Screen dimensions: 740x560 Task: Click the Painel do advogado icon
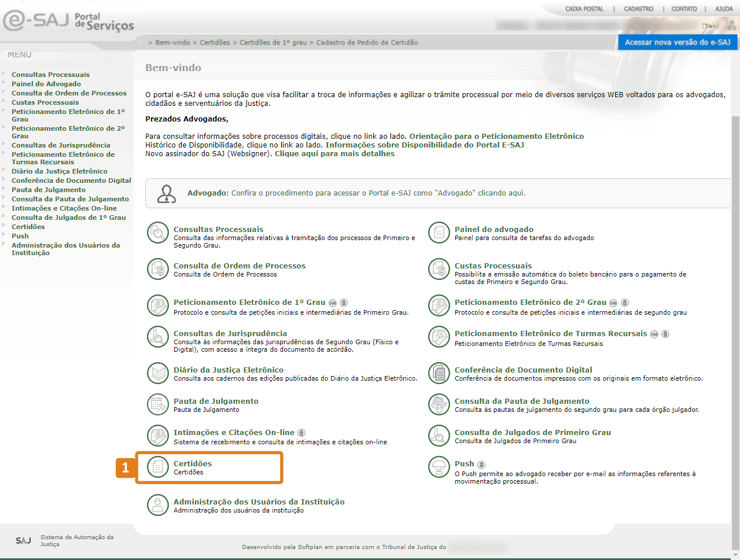[439, 233]
